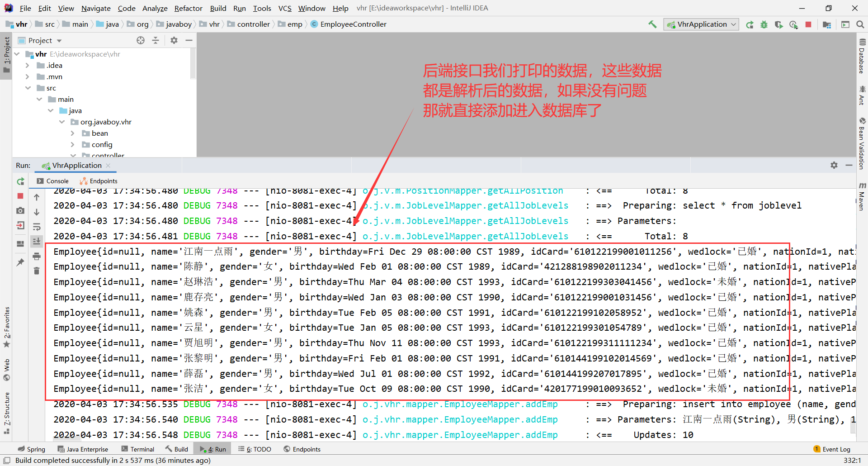Start debugging with the bug icon
The height and width of the screenshot is (466, 868).
click(764, 24)
